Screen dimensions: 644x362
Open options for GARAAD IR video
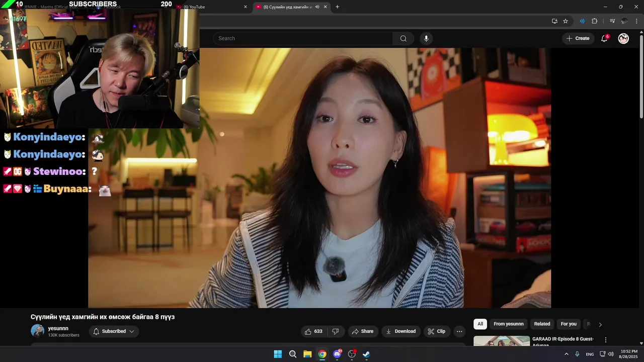(606, 340)
